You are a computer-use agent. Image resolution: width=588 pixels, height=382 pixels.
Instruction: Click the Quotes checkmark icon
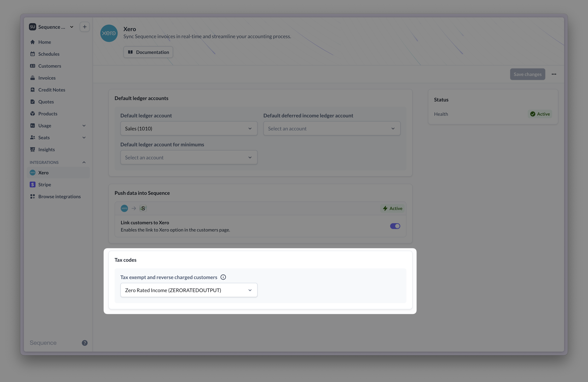(x=32, y=102)
